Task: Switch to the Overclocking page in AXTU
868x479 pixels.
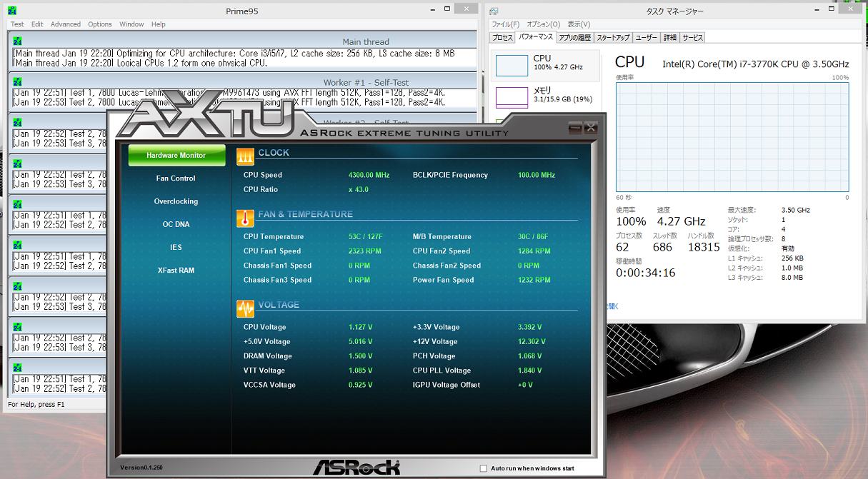Action: coord(176,201)
